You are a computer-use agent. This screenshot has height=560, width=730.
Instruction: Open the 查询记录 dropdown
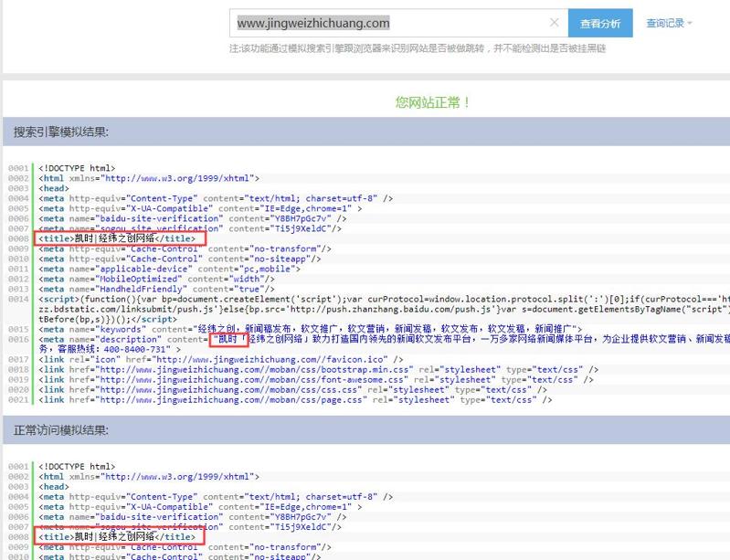point(669,23)
